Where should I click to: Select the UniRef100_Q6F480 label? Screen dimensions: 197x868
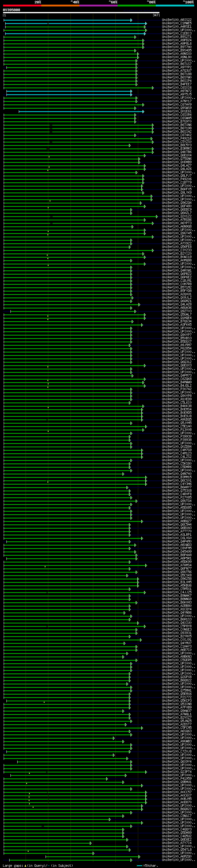(x=177, y=206)
